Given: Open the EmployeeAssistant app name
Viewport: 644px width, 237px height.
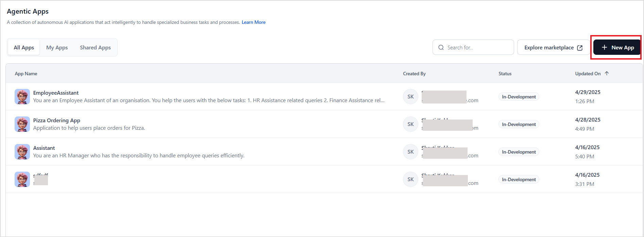Looking at the screenshot, I should pyautogui.click(x=56, y=93).
